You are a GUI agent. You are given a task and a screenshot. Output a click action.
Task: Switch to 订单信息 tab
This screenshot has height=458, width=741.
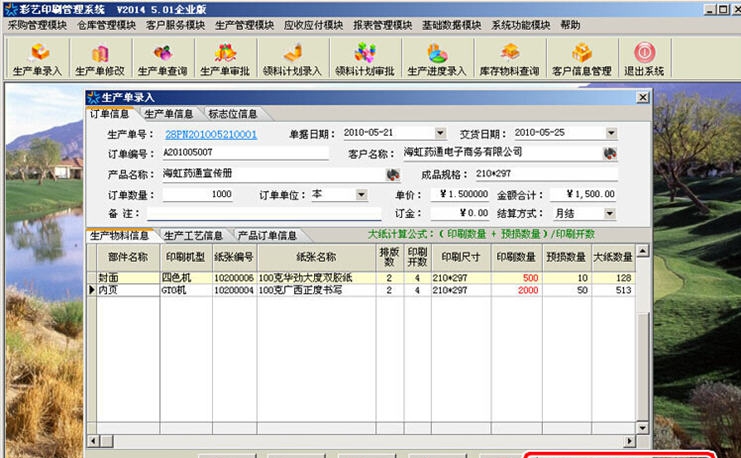[x=110, y=114]
